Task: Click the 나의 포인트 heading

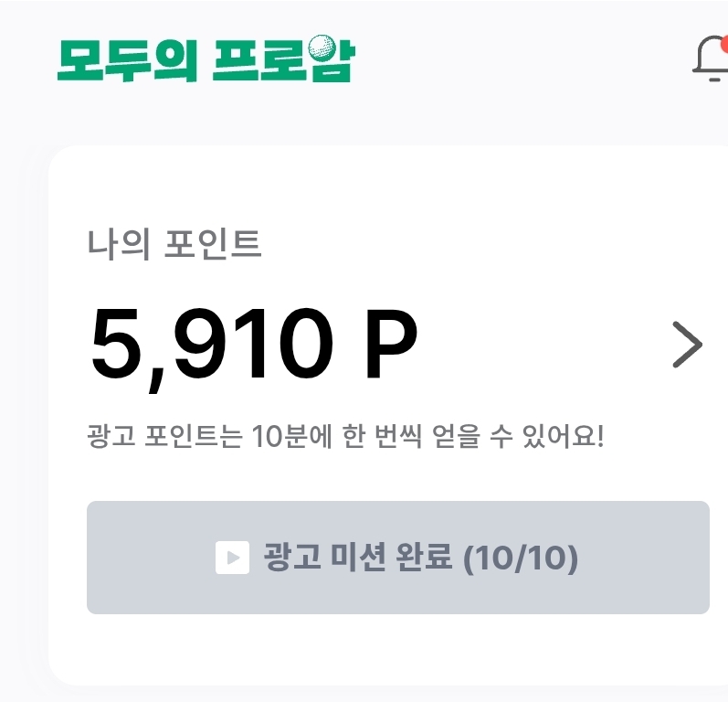Action: (174, 244)
